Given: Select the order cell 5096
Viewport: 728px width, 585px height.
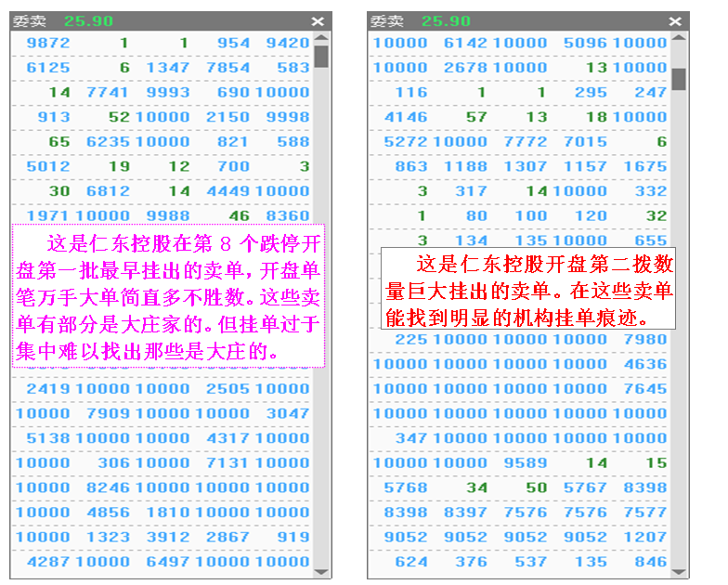Looking at the screenshot, I should tap(585, 43).
